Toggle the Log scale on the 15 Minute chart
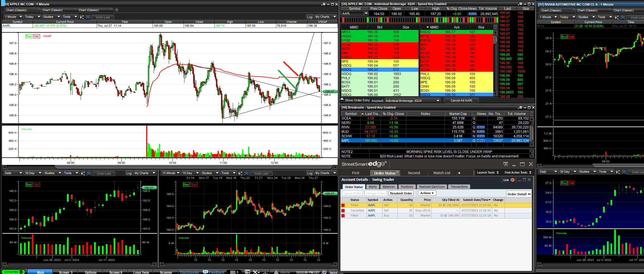Viewport: 644px width, 274px height. click(310, 173)
